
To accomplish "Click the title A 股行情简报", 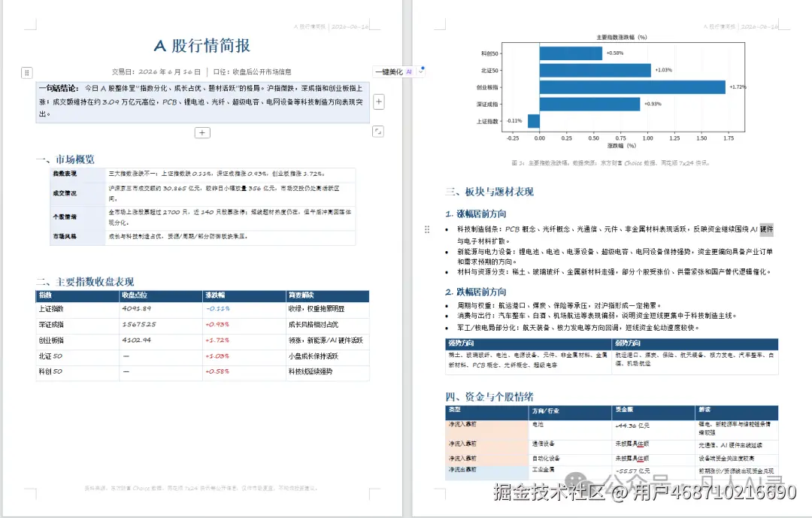I will tap(202, 46).
